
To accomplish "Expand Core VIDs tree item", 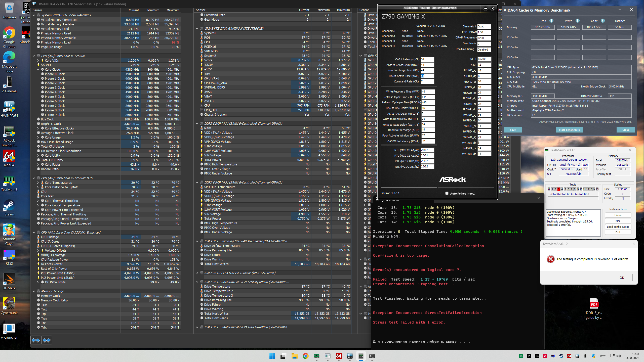I will 38,60.
